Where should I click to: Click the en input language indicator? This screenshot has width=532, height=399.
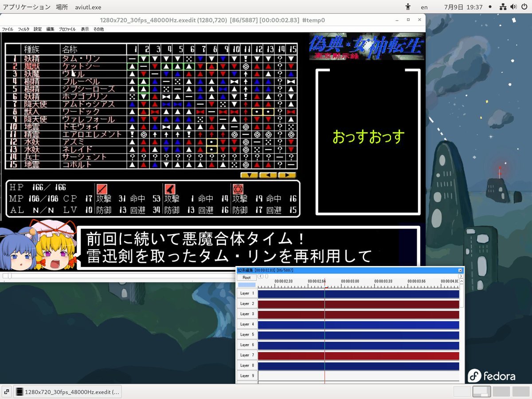pyautogui.click(x=424, y=7)
